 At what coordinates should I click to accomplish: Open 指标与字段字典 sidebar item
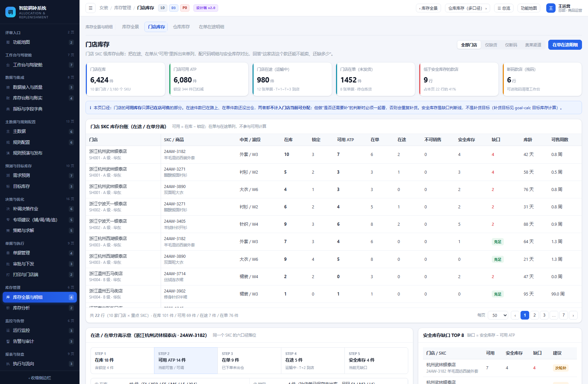tap(40, 109)
